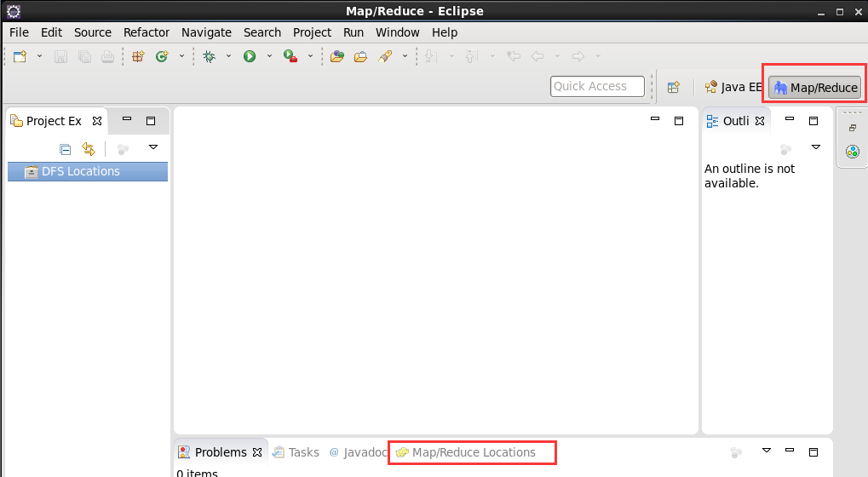Open the New wizard dropdown arrow
Viewport: 868px width, 477px height.
[39, 56]
